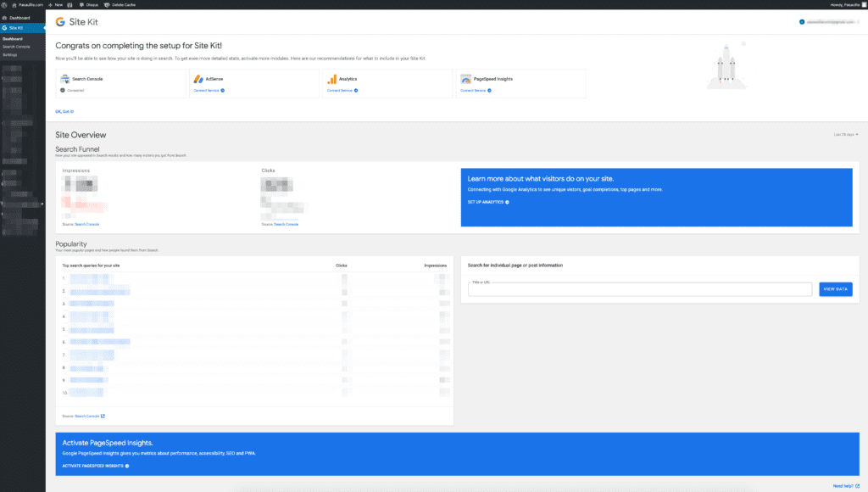This screenshot has width=868, height=492.
Task: Click the PageSpeed Insights gauge icon
Action: [465, 79]
